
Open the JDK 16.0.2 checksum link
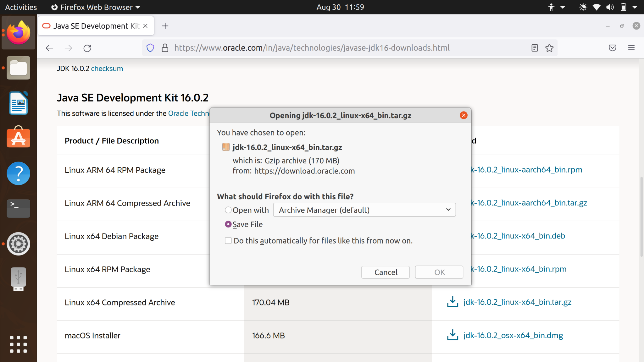107,69
